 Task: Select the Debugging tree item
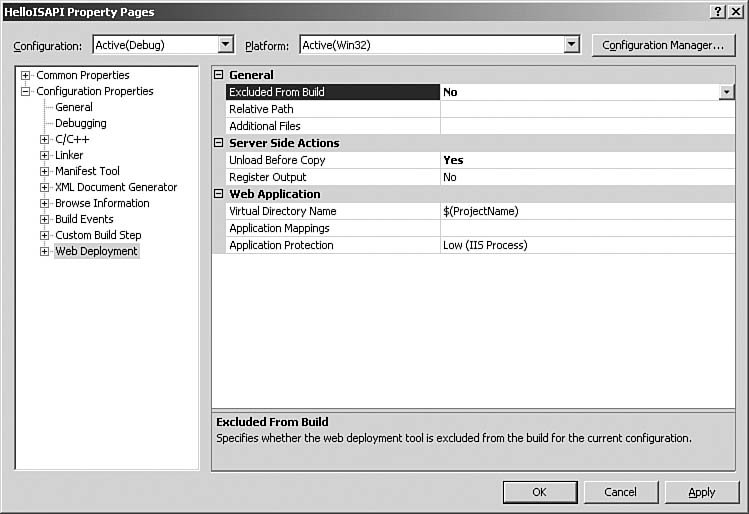click(x=81, y=123)
